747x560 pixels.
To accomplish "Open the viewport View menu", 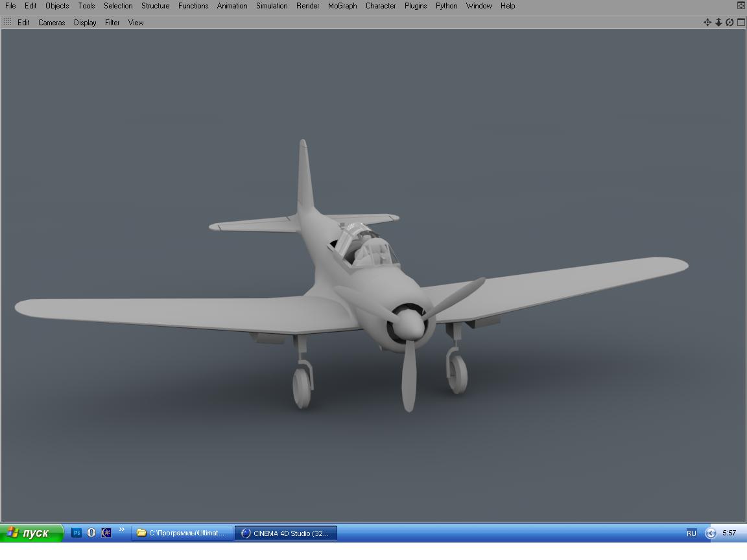I will (x=136, y=23).
